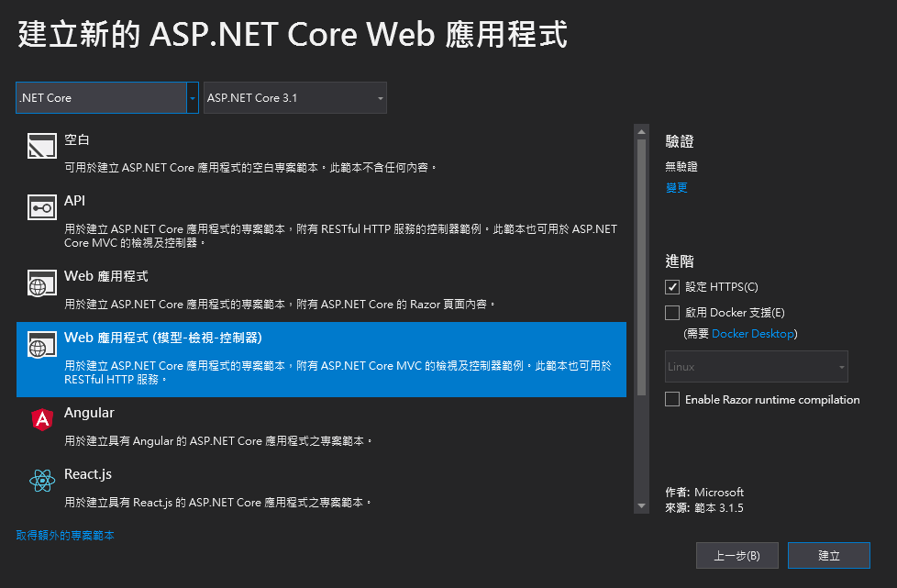Click the 來源: 範本 3.1.5 text
The height and width of the screenshot is (588, 897).
[704, 508]
